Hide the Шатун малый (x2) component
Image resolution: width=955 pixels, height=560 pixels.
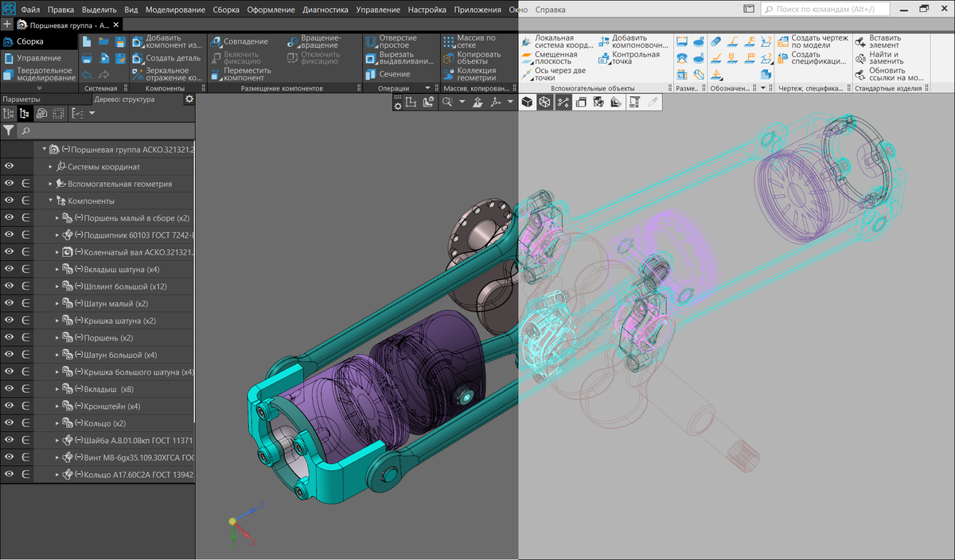point(9,303)
